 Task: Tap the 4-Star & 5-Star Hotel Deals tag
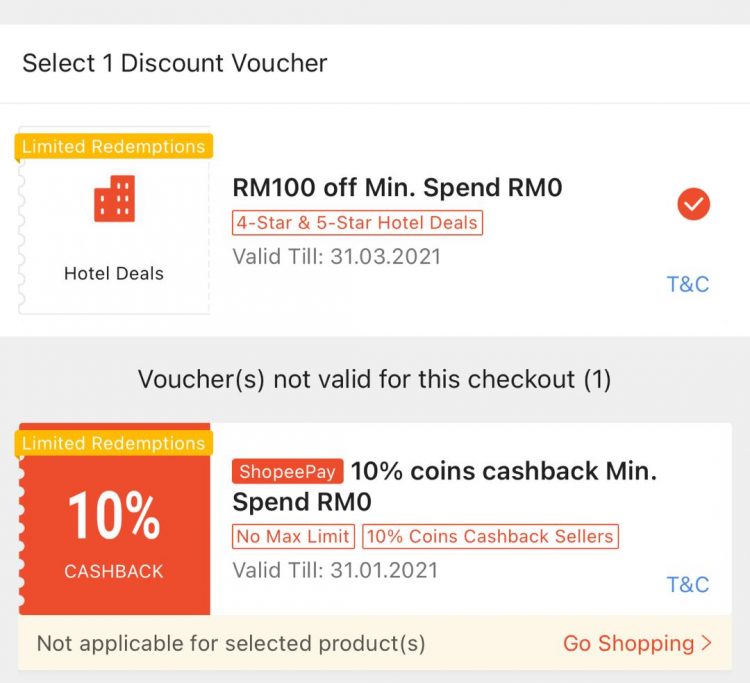[357, 222]
